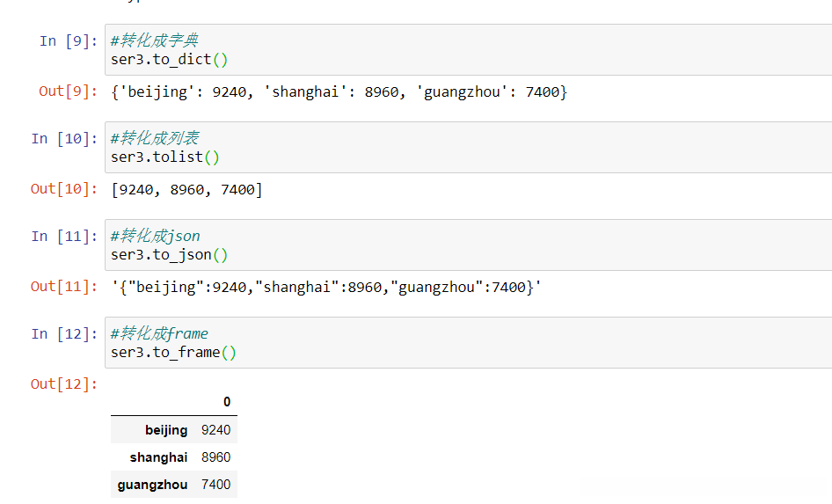Click the Out[11] output prompt
This screenshot has width=832, height=504.
(61, 286)
